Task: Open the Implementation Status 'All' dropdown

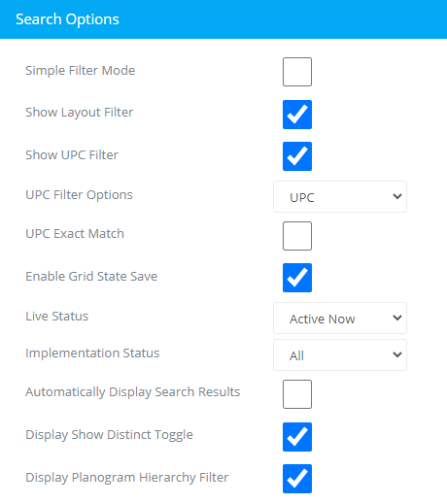Action: (340, 355)
